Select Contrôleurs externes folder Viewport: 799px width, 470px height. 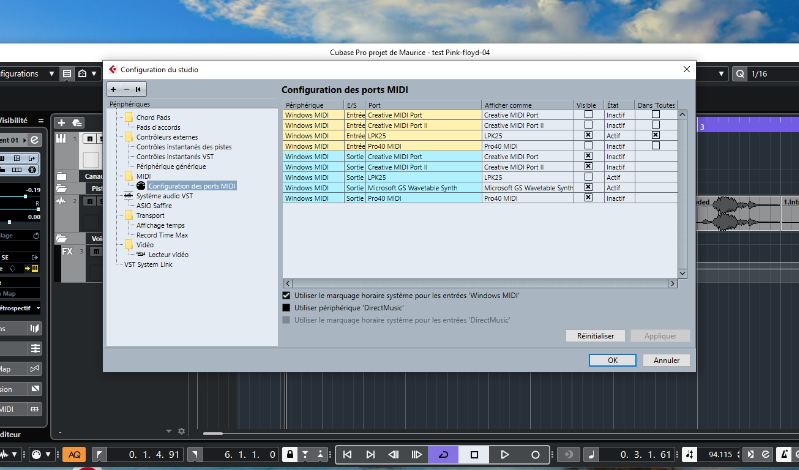[x=167, y=137]
